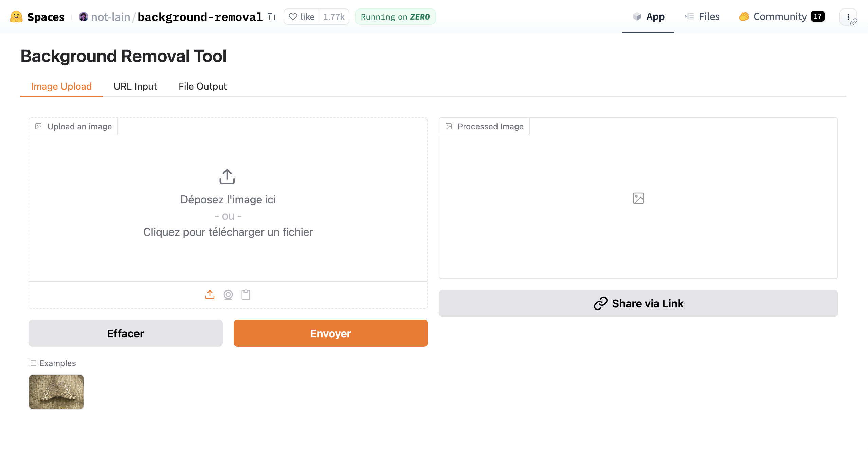Screen dimensions: 868x450
Task: Click the large upload arrow in dropzone
Action: (227, 176)
